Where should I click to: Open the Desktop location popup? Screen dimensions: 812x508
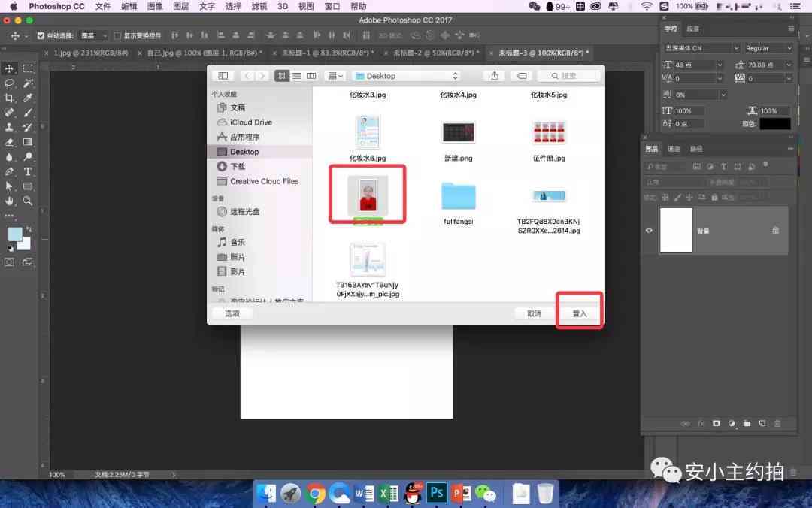(407, 76)
